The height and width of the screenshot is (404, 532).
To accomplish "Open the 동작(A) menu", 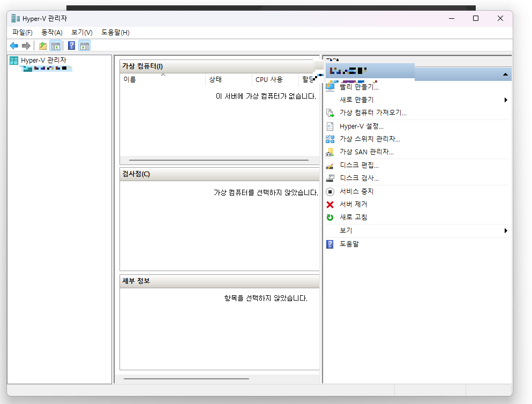I will point(52,33).
